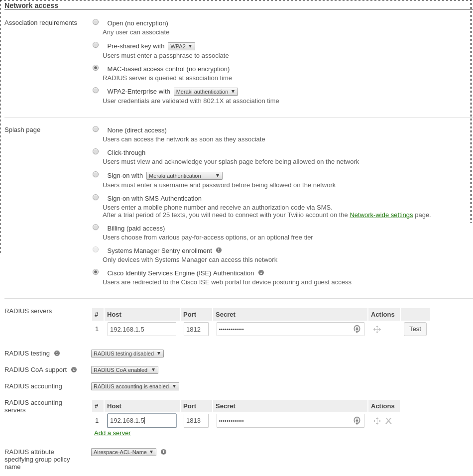Screen dimensions: 473x476
Task: Select Open (no encryption) association requirement
Action: (x=96, y=22)
